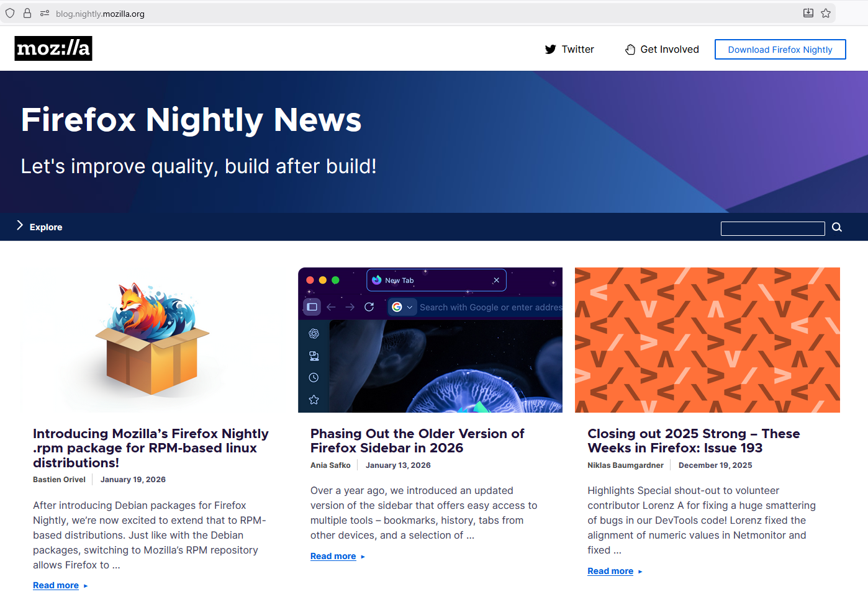Click author name Niklas Baumgardner
The height and width of the screenshot is (610, 868).
click(x=625, y=465)
